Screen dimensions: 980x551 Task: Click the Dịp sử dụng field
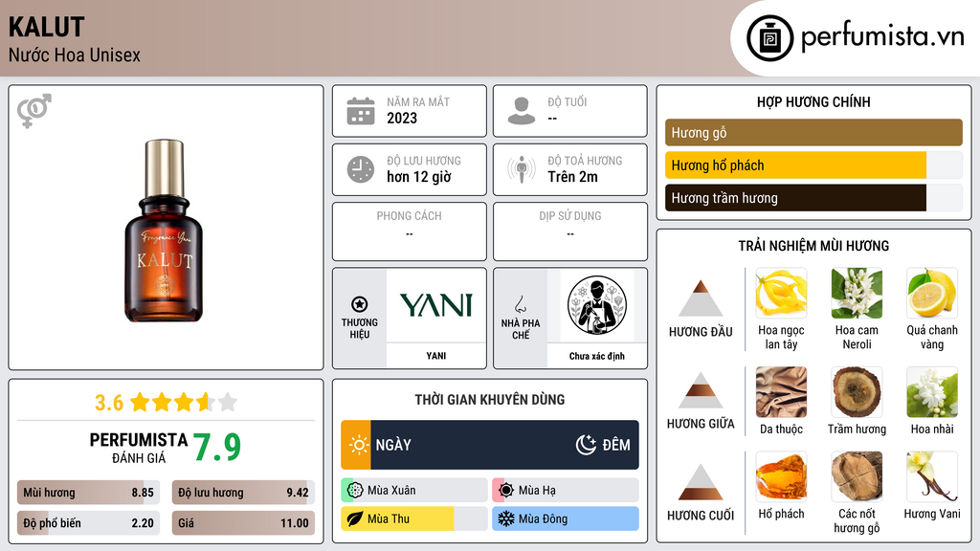coord(570,231)
